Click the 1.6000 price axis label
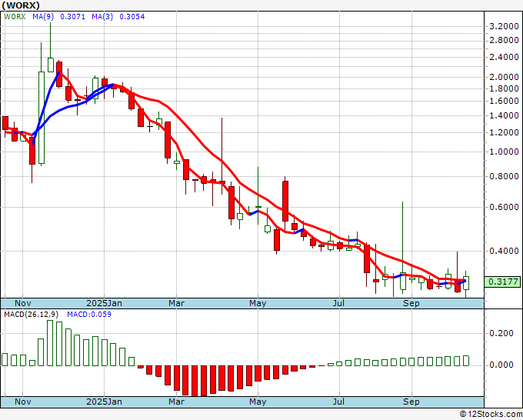This screenshot has width=523, height=420. (504, 101)
